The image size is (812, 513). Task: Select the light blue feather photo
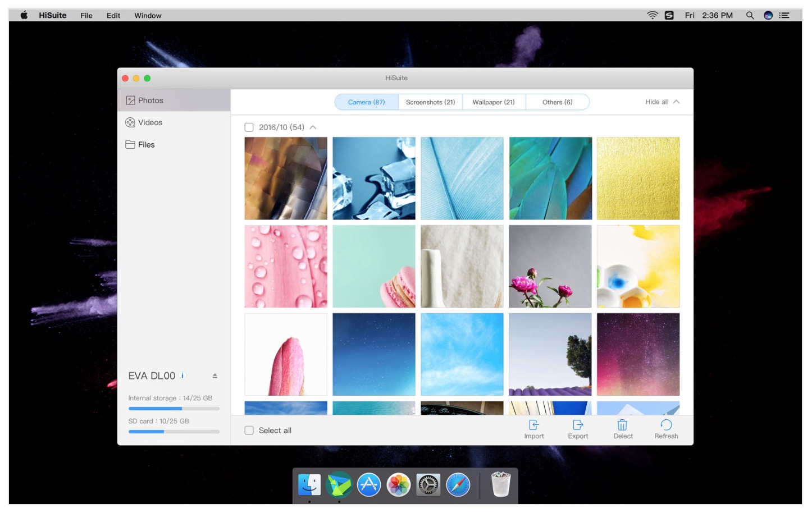click(x=462, y=178)
